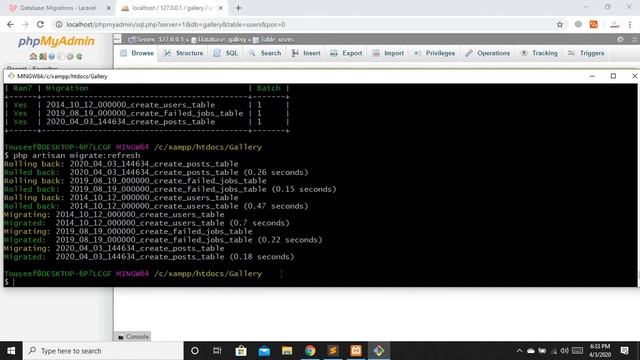Click the Git Bash title bar icon

pyautogui.click(x=11, y=76)
